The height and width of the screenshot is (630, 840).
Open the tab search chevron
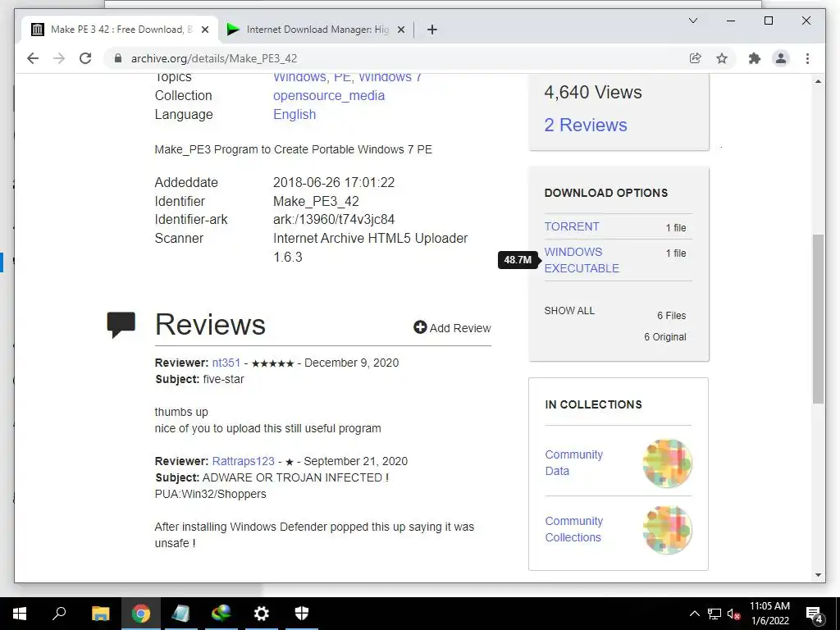coord(692,21)
